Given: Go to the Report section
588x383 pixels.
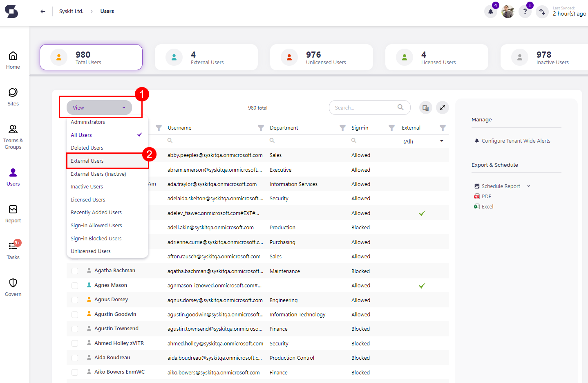Looking at the screenshot, I should point(13,214).
